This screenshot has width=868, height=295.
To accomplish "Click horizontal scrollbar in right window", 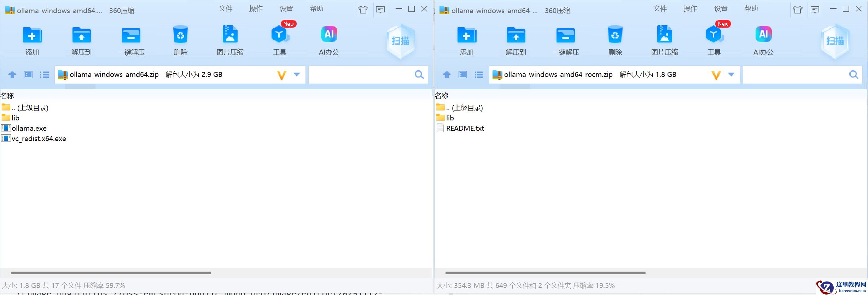I will point(546,273).
